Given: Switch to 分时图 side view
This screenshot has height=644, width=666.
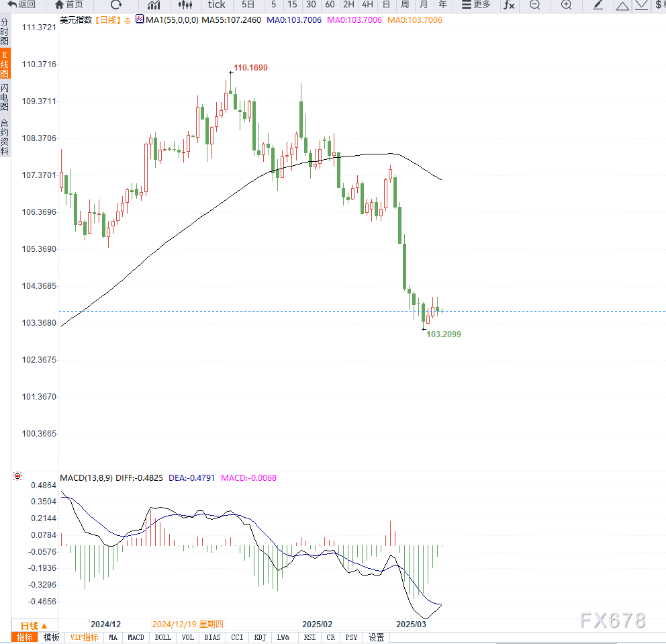Looking at the screenshot, I should [5, 32].
